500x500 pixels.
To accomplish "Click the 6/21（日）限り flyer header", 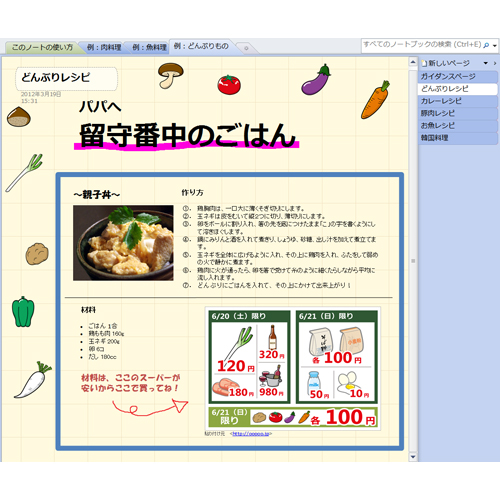I will pyautogui.click(x=326, y=316).
